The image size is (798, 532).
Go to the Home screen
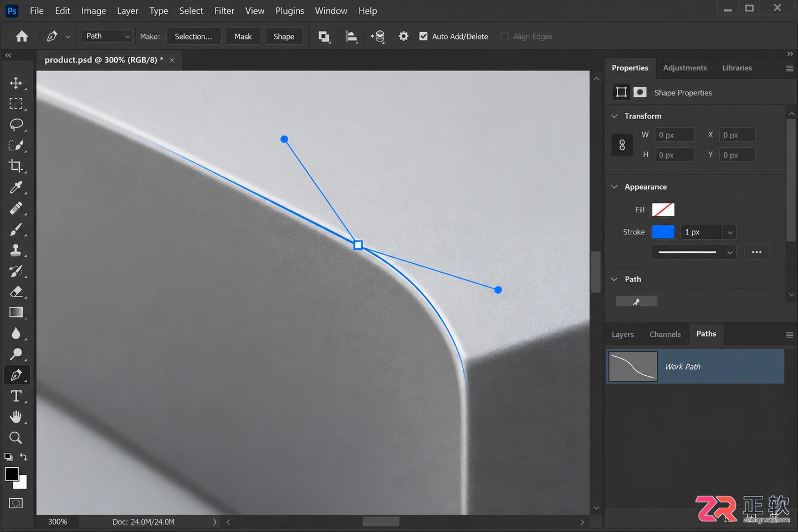22,37
